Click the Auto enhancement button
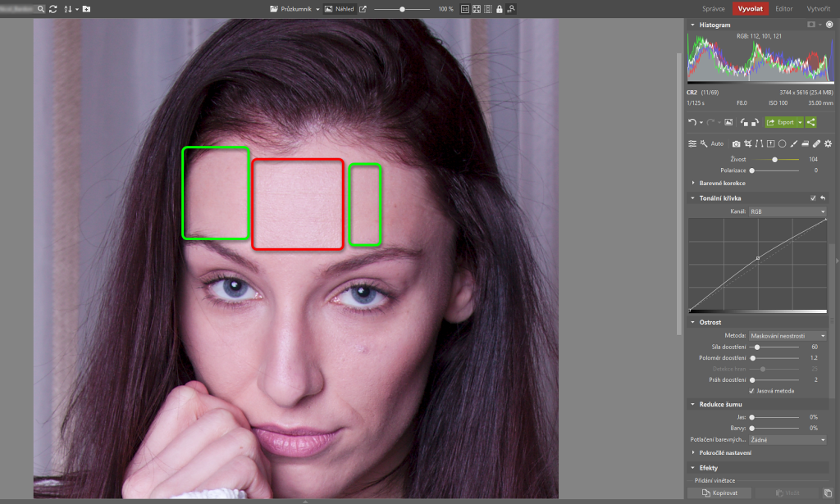 point(717,143)
